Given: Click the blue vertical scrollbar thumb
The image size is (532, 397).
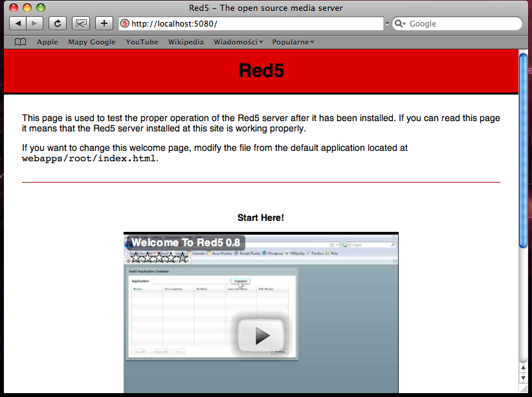Looking at the screenshot, I should (523, 151).
